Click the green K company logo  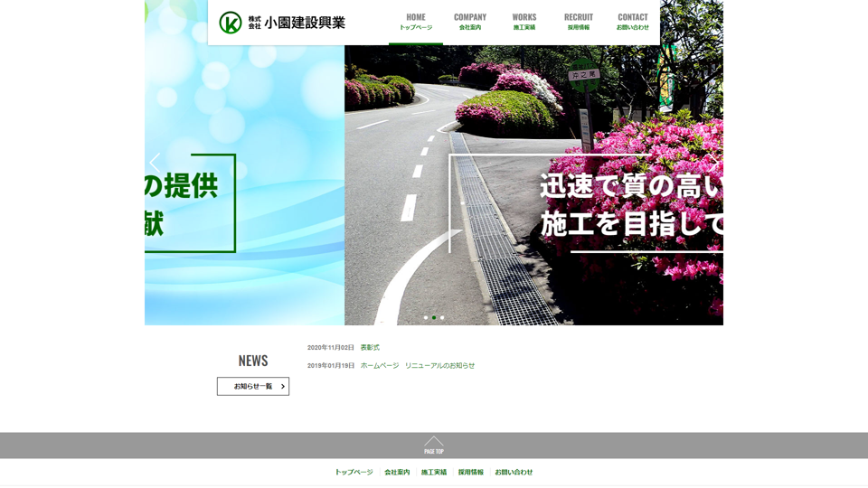(231, 23)
